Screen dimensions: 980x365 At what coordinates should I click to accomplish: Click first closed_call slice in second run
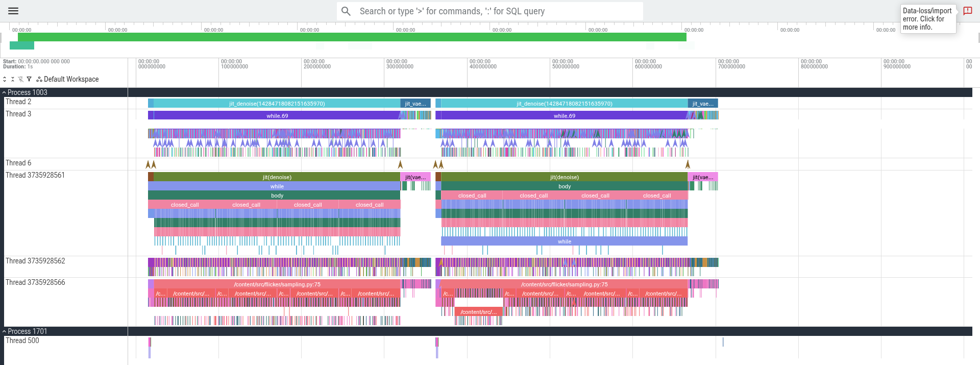pyautogui.click(x=472, y=196)
